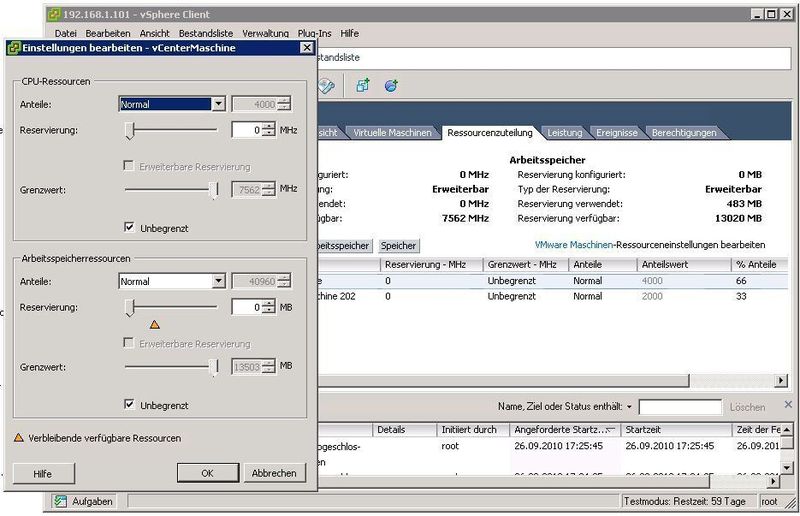Uncheck Unbegrenzt under CPU-Ressourcen
This screenshot has height=516, width=800.
130,228
